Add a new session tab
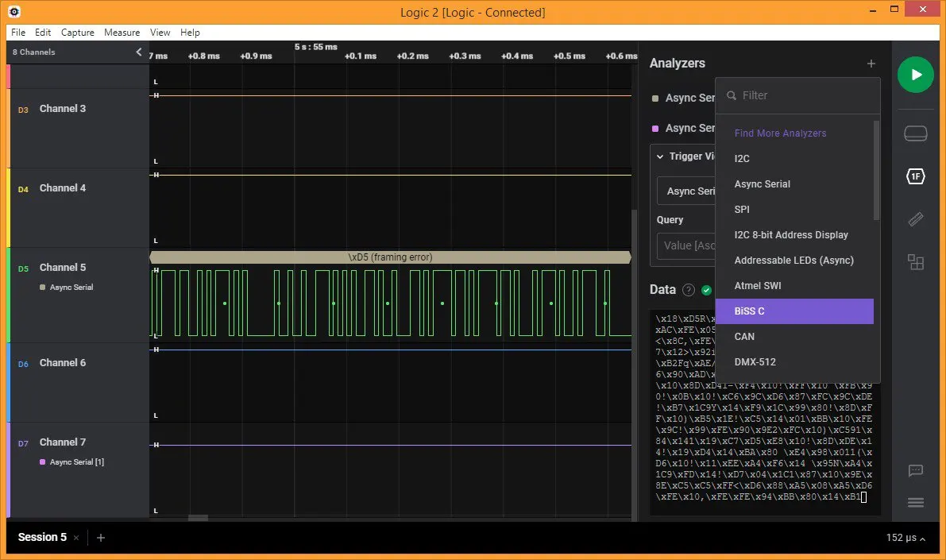 pos(101,538)
